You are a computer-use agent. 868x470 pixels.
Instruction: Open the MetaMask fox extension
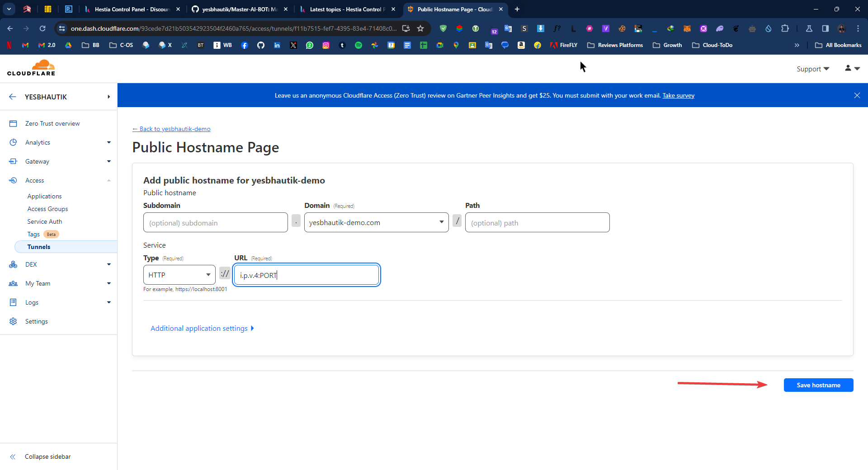click(687, 28)
